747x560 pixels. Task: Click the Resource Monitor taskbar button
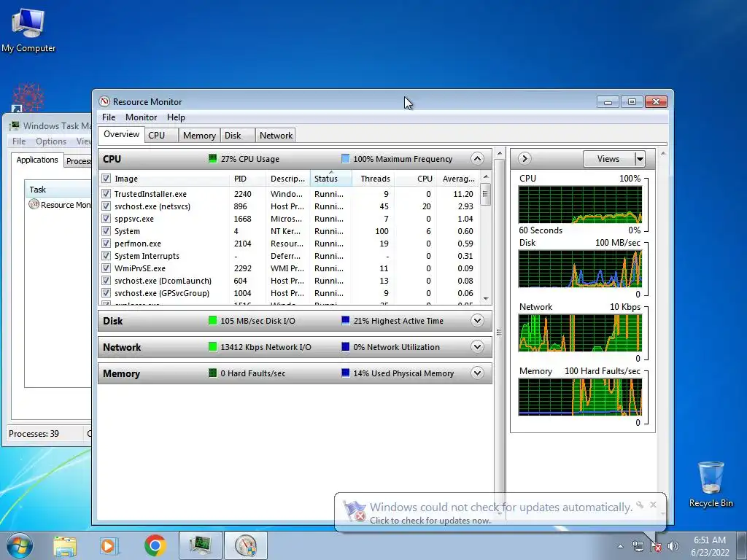click(246, 545)
